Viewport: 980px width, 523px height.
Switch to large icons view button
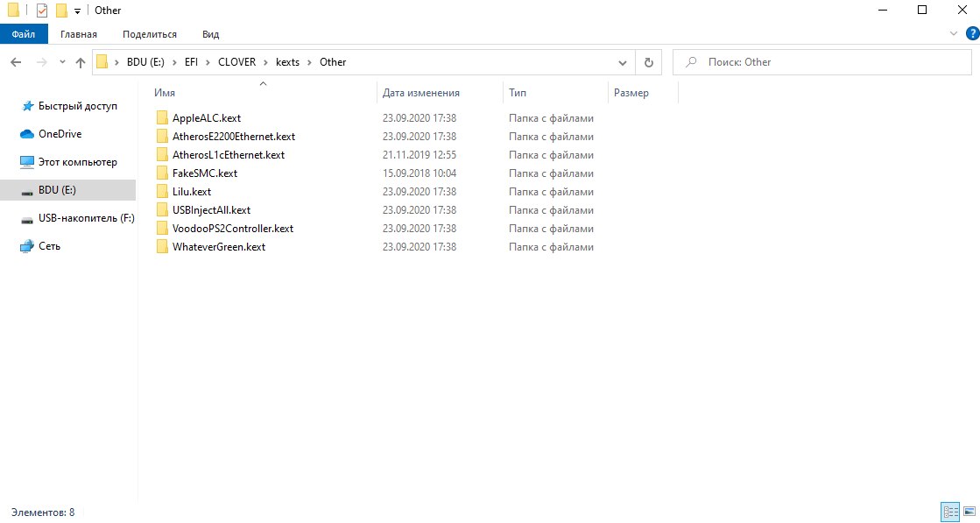coord(969,512)
